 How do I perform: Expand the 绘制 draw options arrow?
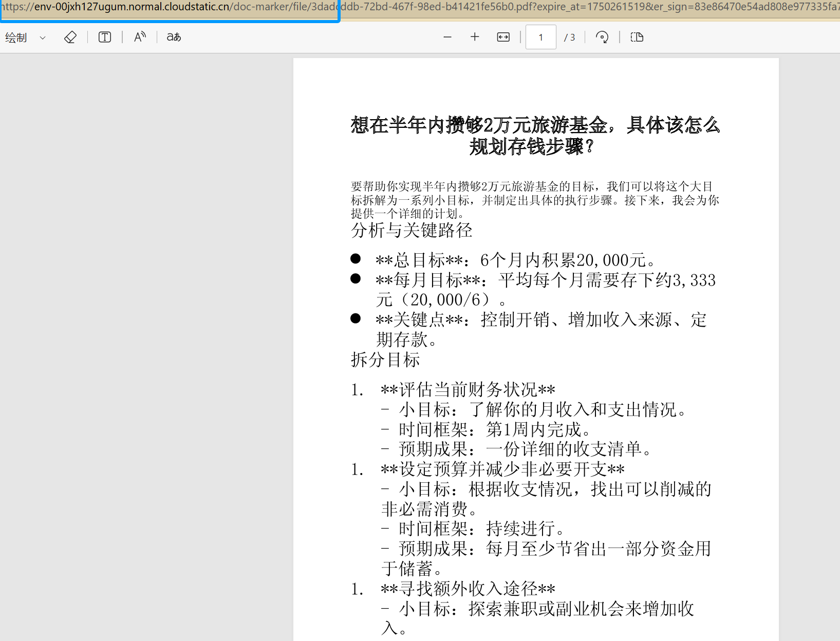pos(43,37)
